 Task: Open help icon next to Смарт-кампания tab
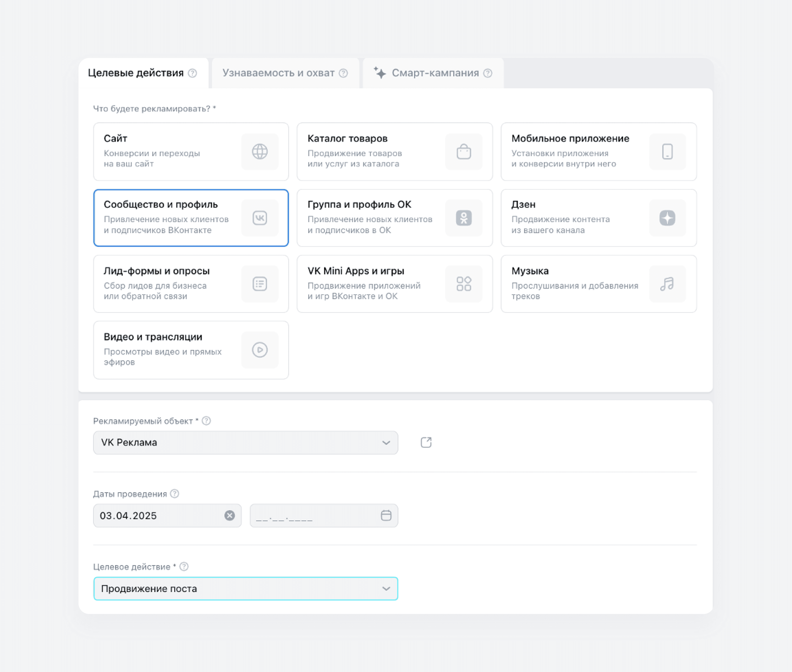488,73
